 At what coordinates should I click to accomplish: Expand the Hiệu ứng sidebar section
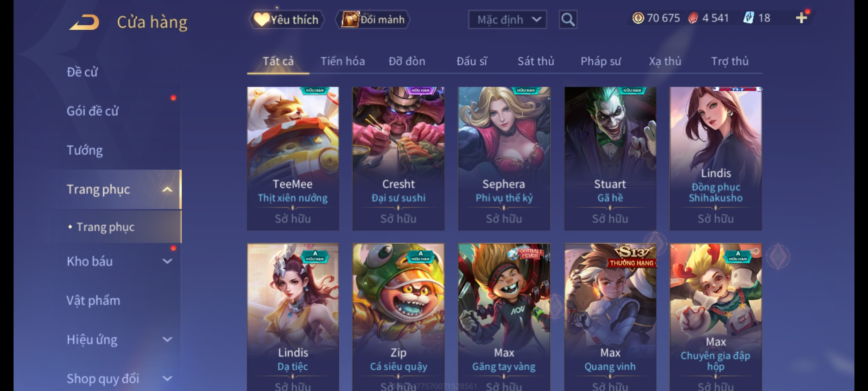click(167, 340)
